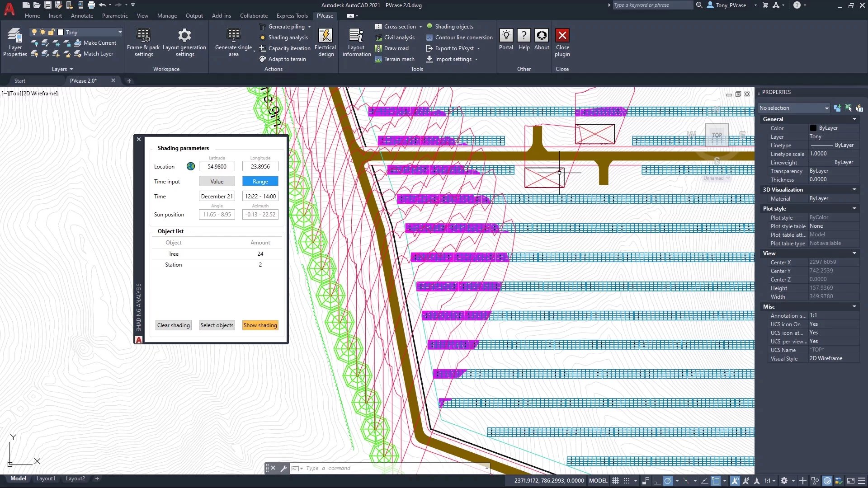Toggle polar tracking in status bar

click(x=668, y=481)
